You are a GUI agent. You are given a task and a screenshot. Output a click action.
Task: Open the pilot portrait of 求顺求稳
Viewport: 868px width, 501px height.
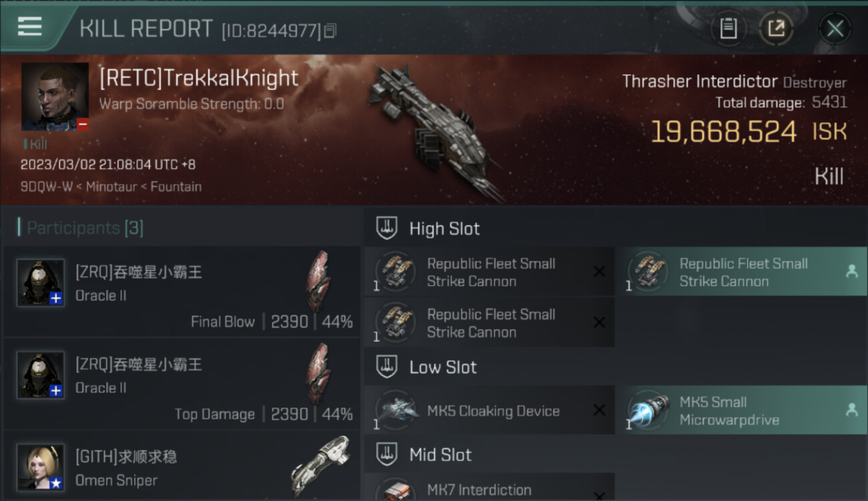click(x=41, y=467)
